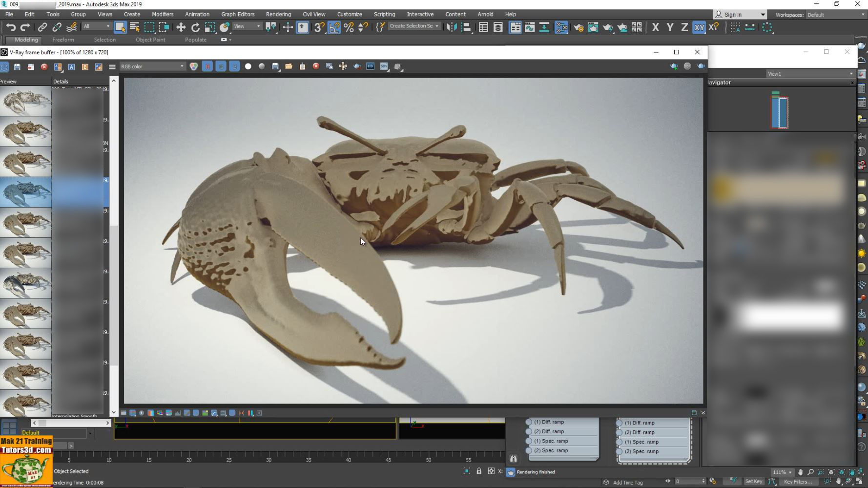Open the RGB color channel dropdown

tap(152, 66)
